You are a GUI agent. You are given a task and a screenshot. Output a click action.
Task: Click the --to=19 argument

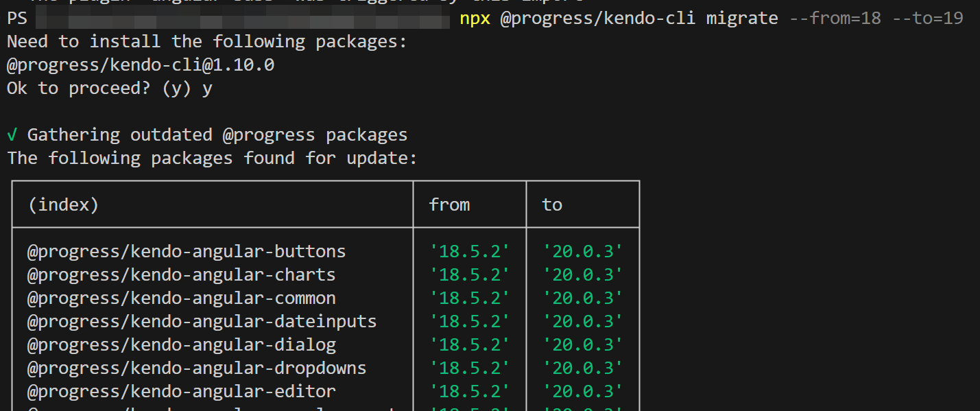tap(928, 19)
